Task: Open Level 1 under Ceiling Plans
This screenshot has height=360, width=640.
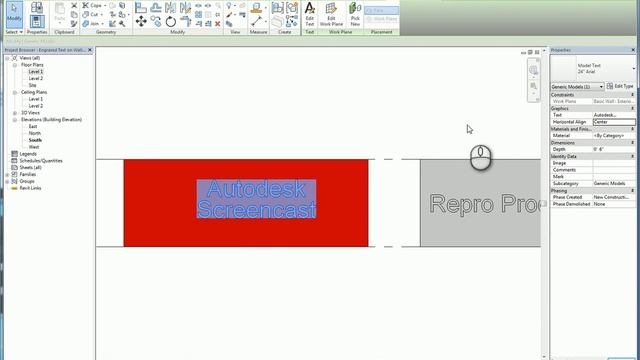Action: click(x=36, y=99)
